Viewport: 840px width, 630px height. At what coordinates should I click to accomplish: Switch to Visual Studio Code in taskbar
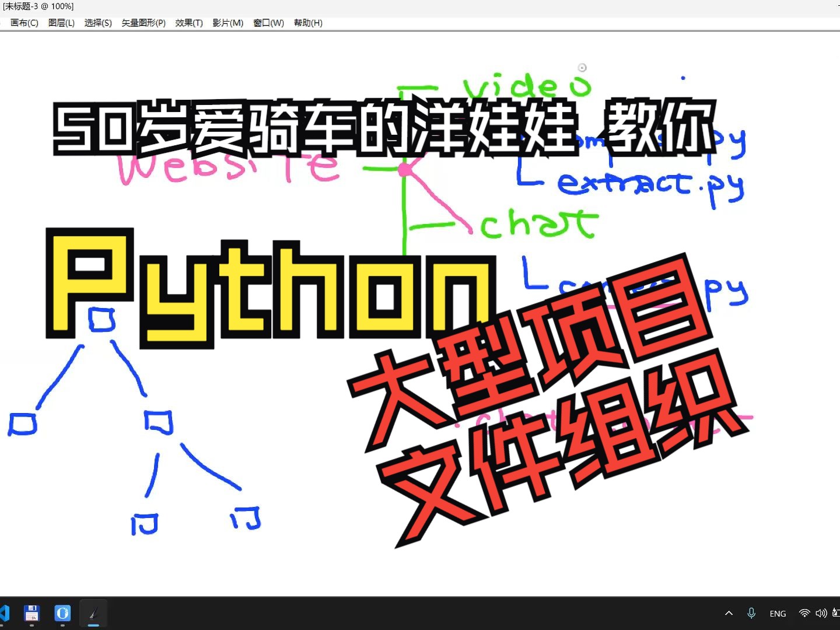click(x=5, y=613)
